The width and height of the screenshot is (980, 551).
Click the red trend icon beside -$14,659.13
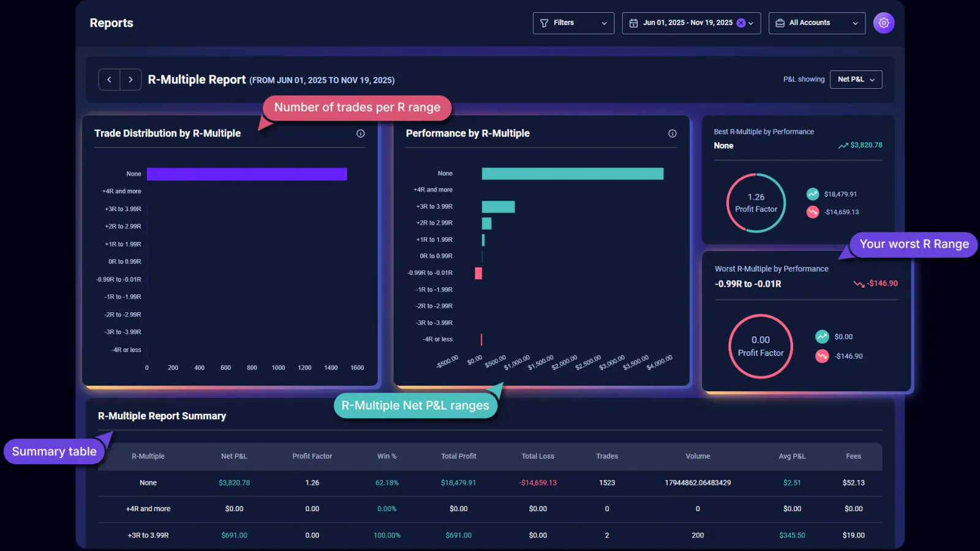click(813, 212)
